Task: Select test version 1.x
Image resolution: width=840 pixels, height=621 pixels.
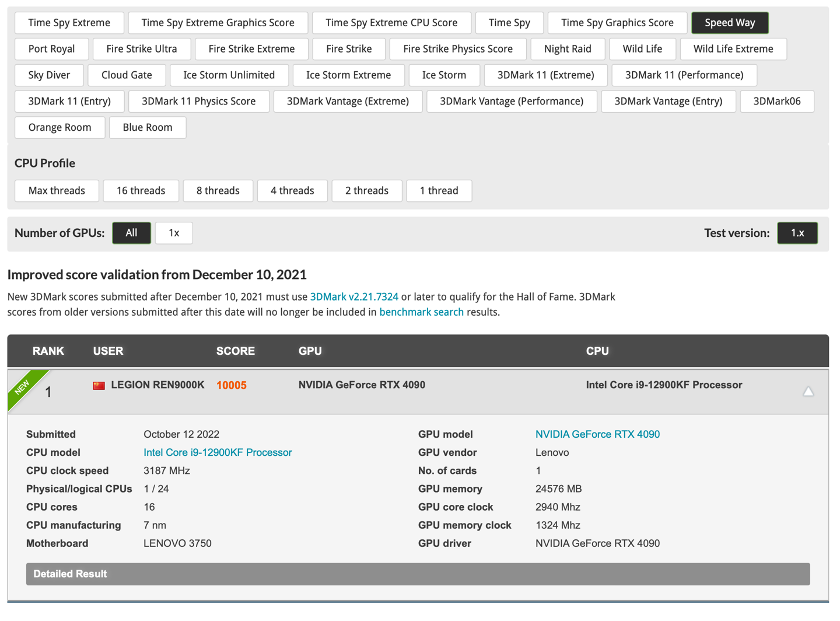Action: click(x=797, y=233)
